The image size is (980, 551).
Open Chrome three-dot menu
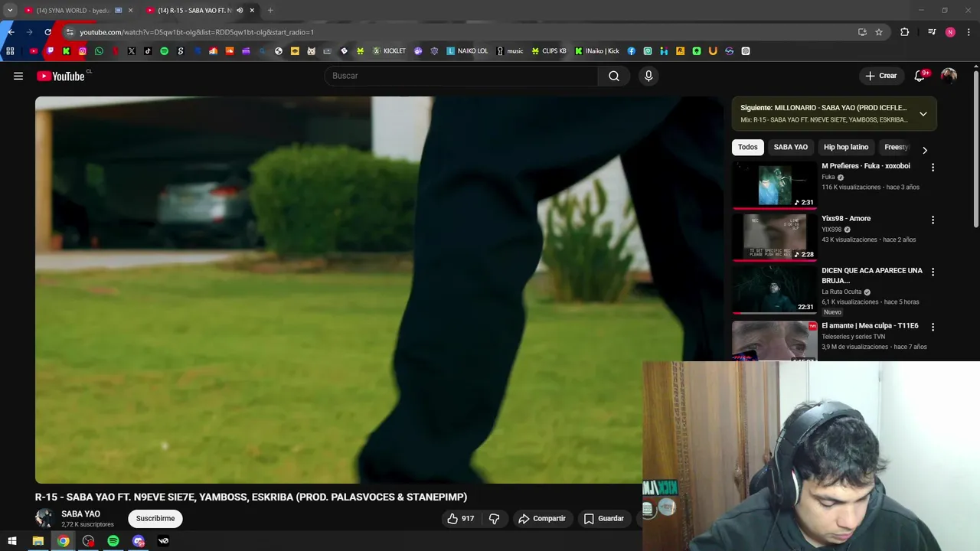969,32
